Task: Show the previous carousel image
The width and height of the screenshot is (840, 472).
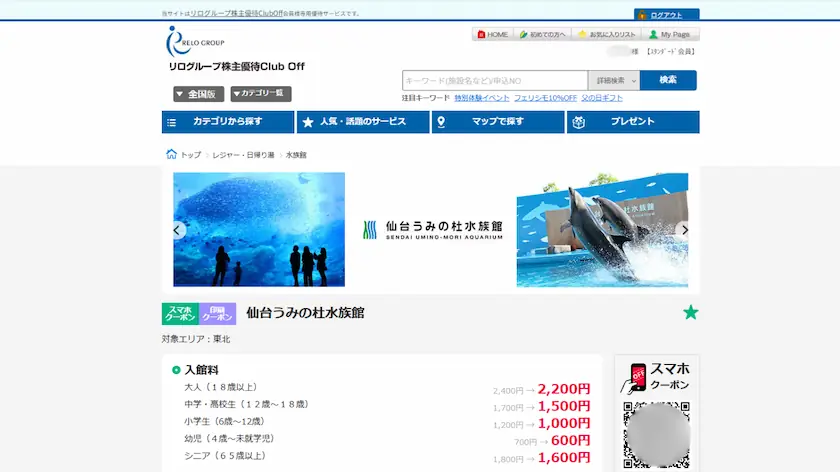Action: coord(177,230)
